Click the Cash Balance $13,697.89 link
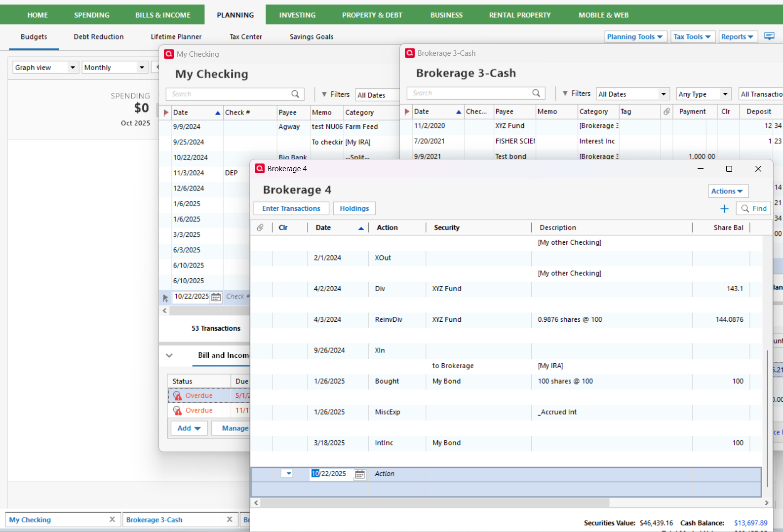Viewport: 783px width, 532px height. 750,523
